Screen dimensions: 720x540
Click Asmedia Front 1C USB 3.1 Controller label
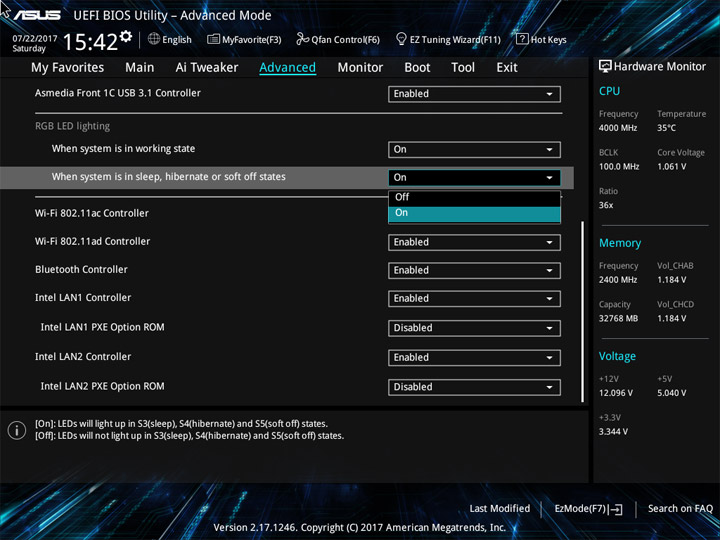(118, 93)
